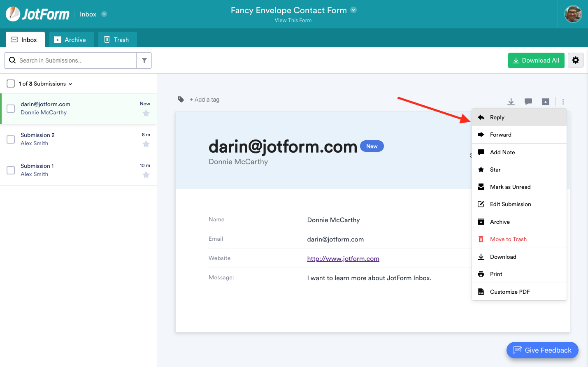Click the Give Feedback button

click(x=542, y=350)
